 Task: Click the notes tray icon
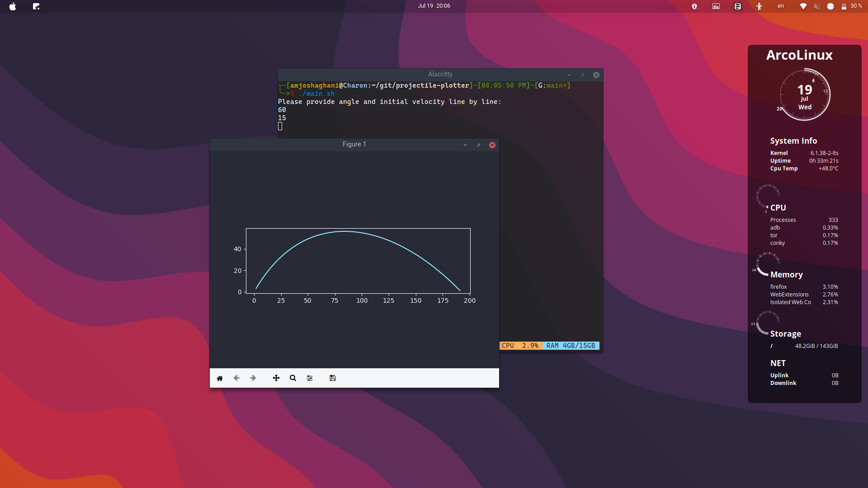coord(738,6)
